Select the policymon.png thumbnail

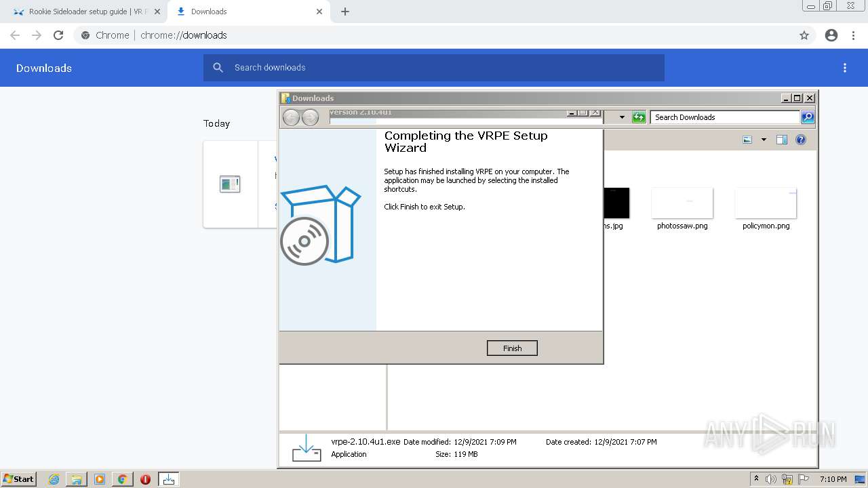tap(766, 203)
